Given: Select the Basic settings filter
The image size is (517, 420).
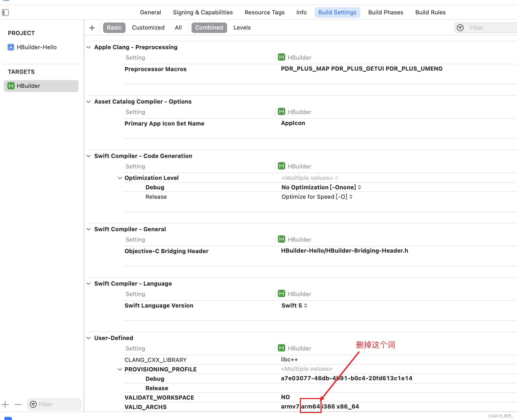Looking at the screenshot, I should (114, 28).
